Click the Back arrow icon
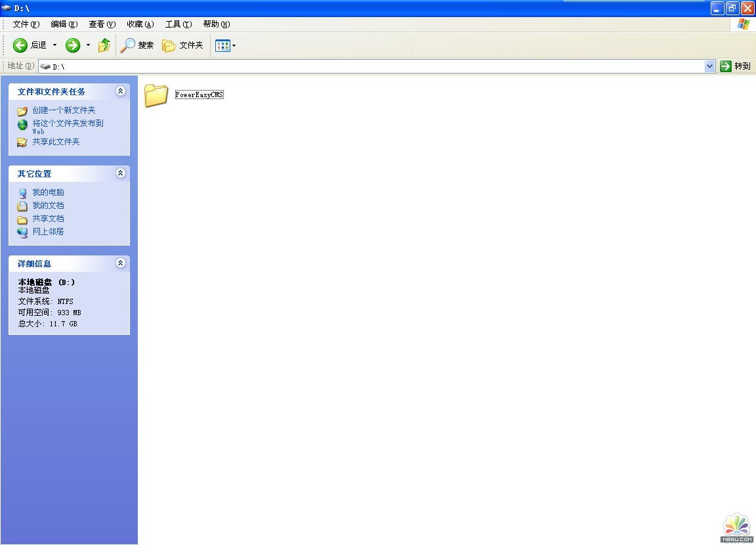The height and width of the screenshot is (545, 756). (x=20, y=45)
